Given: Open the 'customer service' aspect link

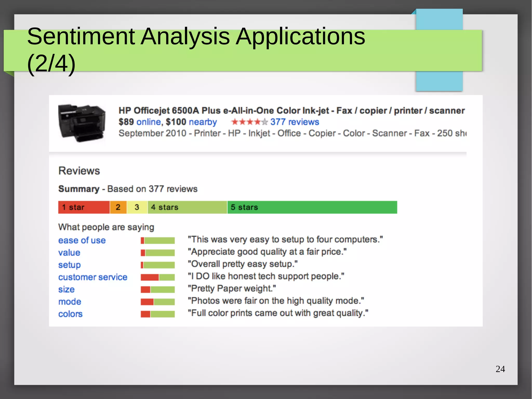Looking at the screenshot, I should 93,277.
